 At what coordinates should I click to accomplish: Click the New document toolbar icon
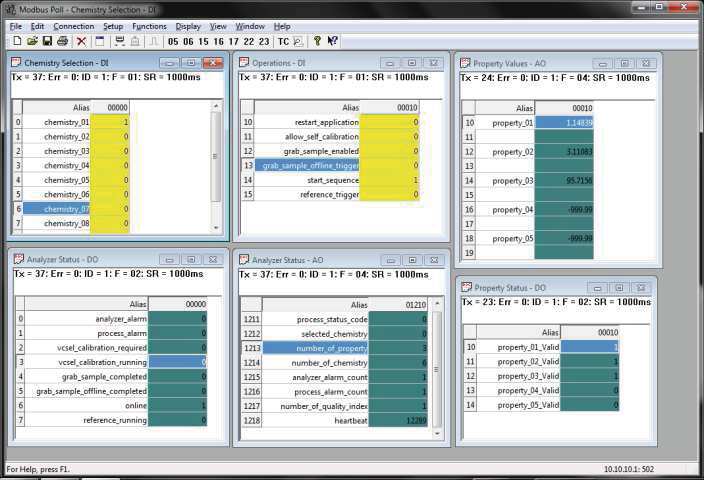(17, 41)
